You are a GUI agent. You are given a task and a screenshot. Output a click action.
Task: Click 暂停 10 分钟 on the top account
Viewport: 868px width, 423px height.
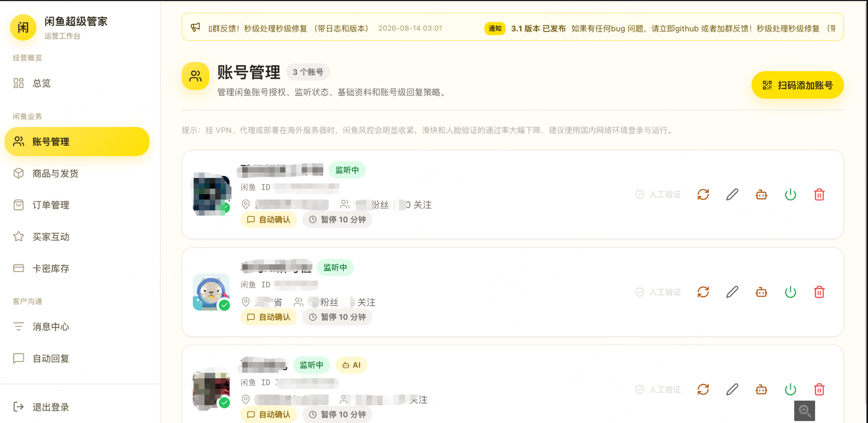(x=337, y=220)
